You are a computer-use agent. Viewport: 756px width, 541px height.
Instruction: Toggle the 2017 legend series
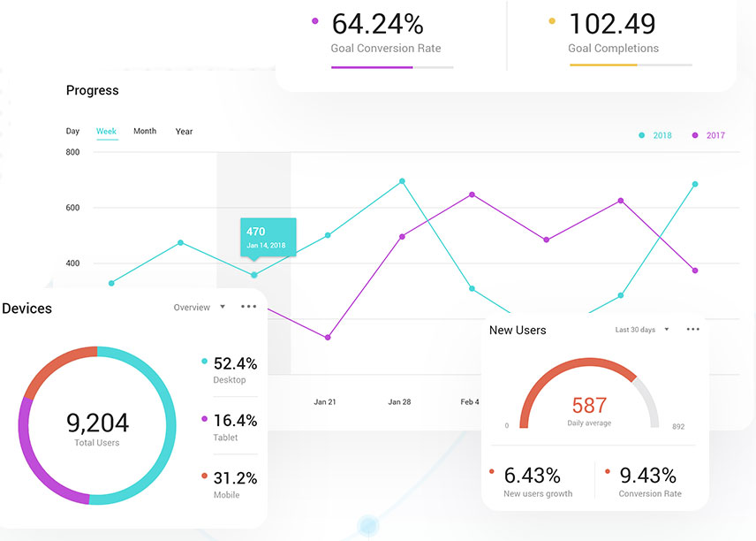[x=708, y=135]
